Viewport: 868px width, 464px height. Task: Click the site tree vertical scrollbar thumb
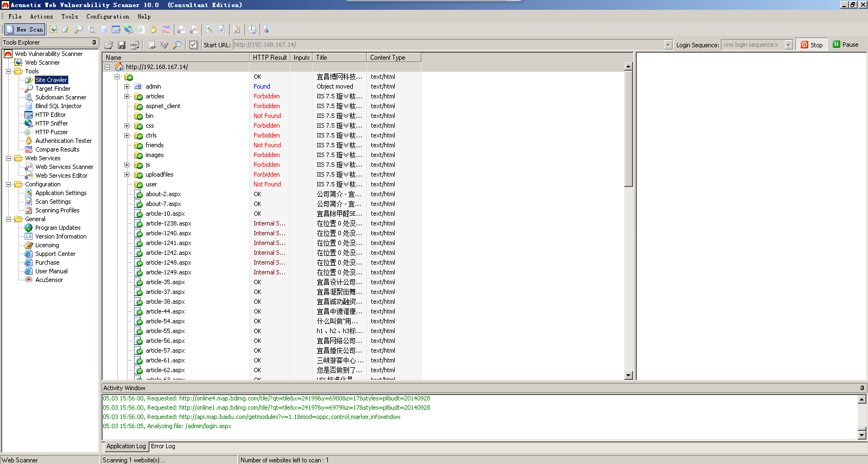[x=629, y=129]
